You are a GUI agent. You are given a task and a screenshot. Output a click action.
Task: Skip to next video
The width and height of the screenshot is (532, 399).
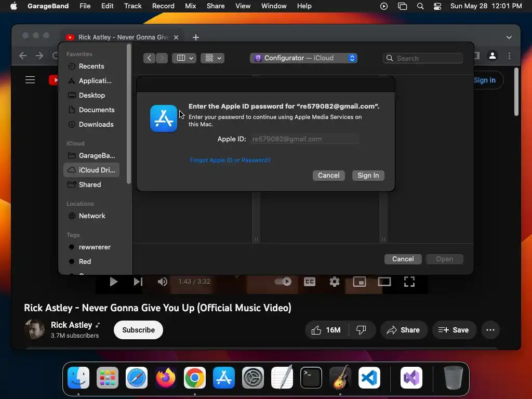(138, 282)
